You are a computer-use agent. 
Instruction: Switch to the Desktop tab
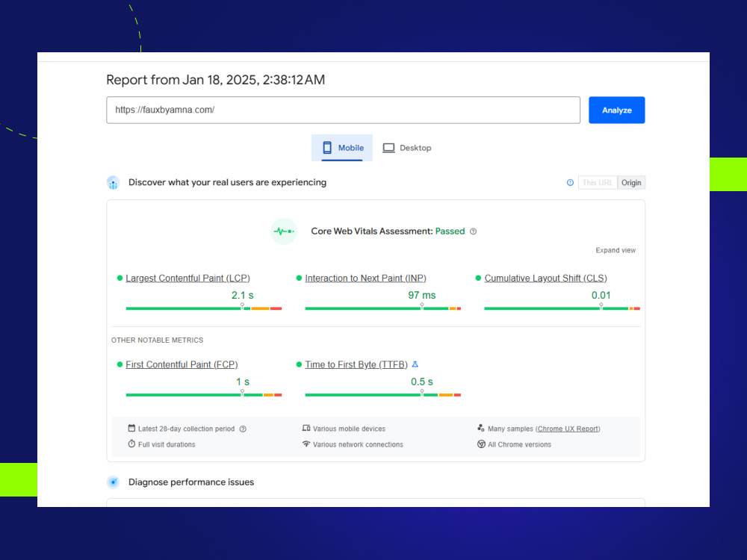406,148
